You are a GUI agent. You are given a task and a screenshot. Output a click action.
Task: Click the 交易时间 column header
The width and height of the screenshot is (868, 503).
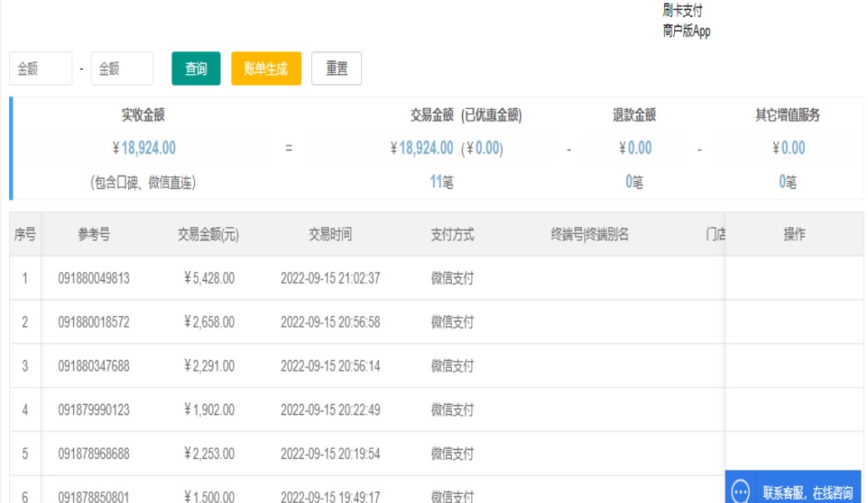[x=330, y=234]
